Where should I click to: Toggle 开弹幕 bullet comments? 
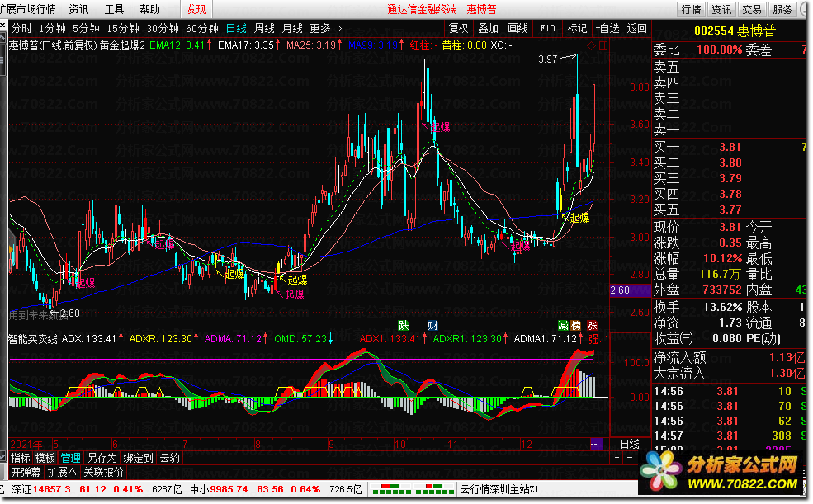coord(26,472)
